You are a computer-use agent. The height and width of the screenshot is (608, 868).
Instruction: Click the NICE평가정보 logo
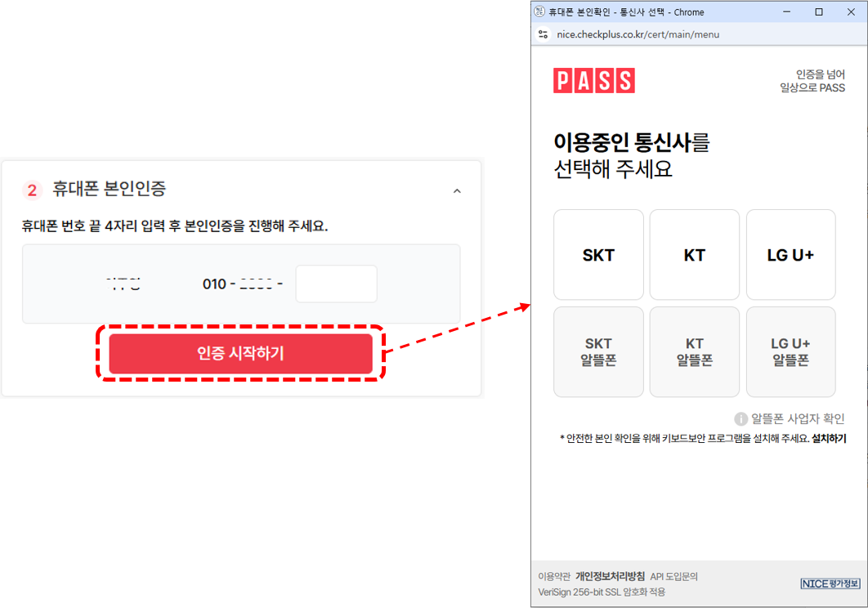[830, 583]
